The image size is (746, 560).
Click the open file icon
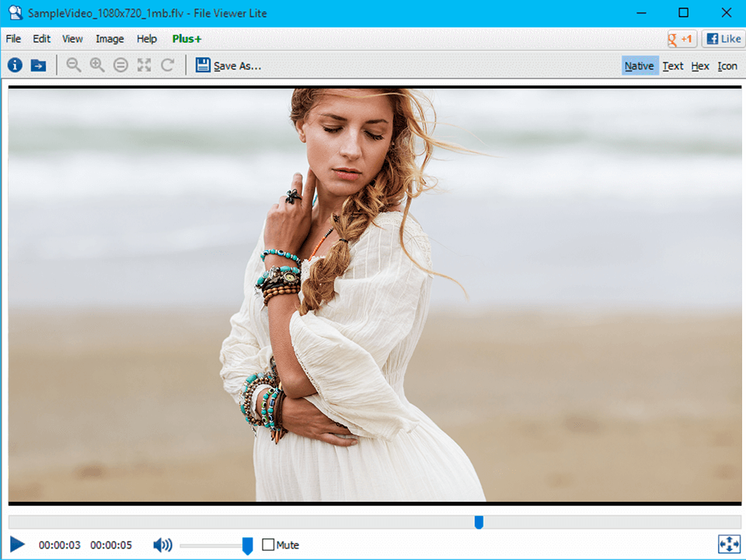37,65
